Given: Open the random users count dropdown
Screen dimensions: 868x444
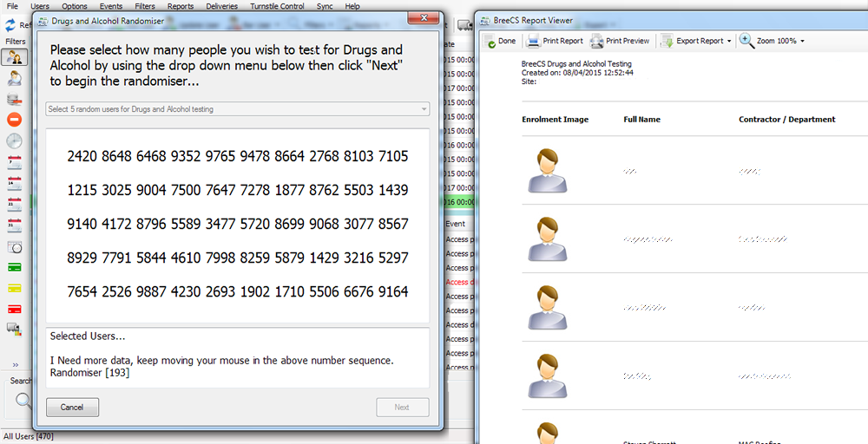Looking at the screenshot, I should point(237,109).
